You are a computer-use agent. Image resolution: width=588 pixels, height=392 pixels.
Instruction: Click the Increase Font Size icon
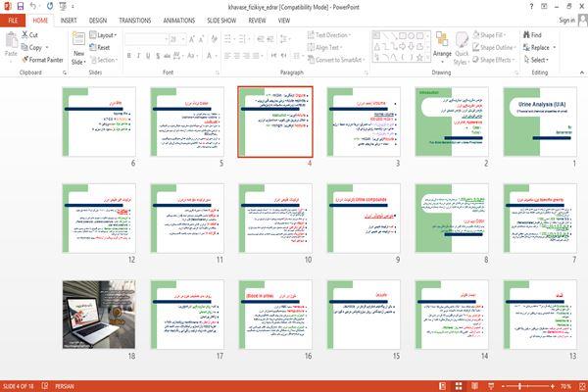coord(192,39)
